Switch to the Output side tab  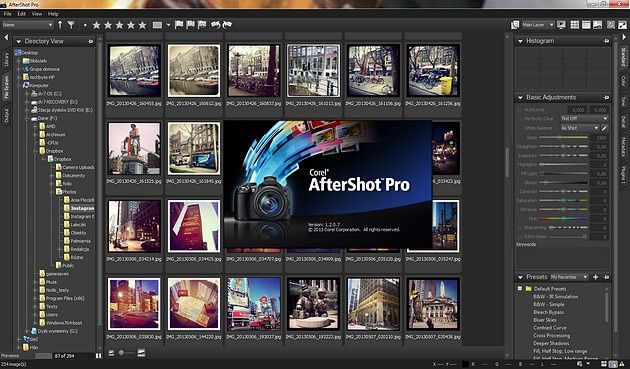6,116
